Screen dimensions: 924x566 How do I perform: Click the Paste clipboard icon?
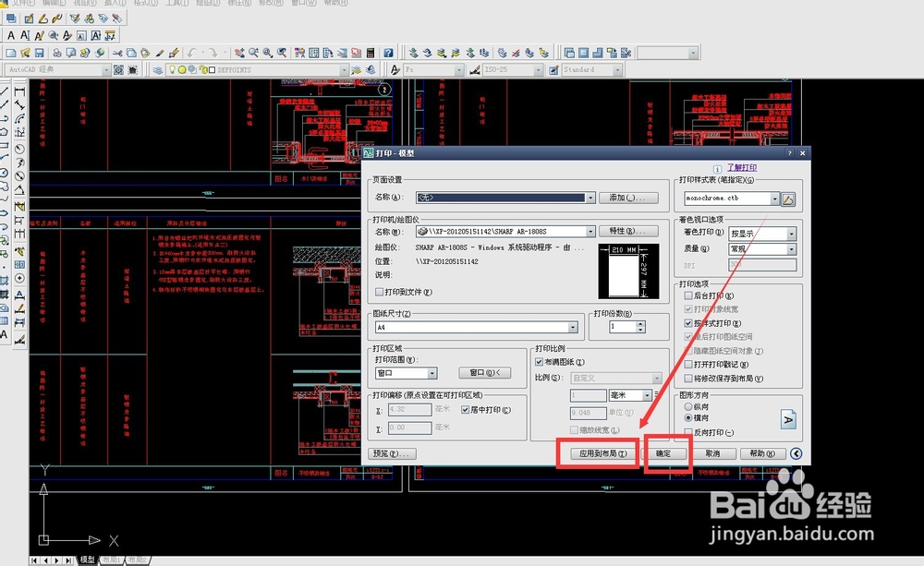(x=145, y=53)
